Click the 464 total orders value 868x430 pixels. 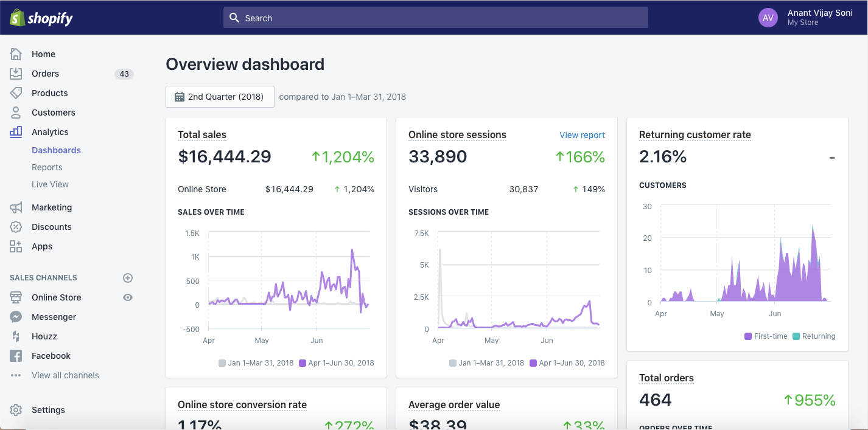click(656, 400)
